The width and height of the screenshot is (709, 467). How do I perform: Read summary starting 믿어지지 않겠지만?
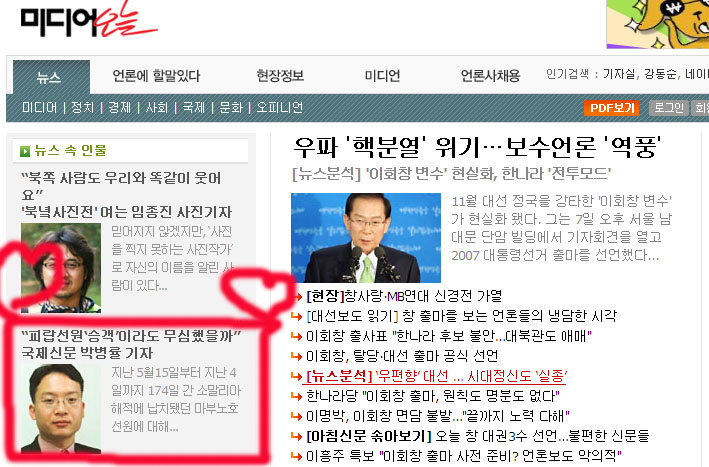pos(173,259)
